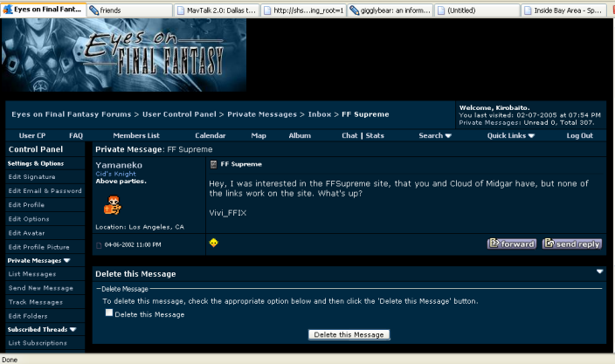Switch to the gigglybear tab

[390, 10]
